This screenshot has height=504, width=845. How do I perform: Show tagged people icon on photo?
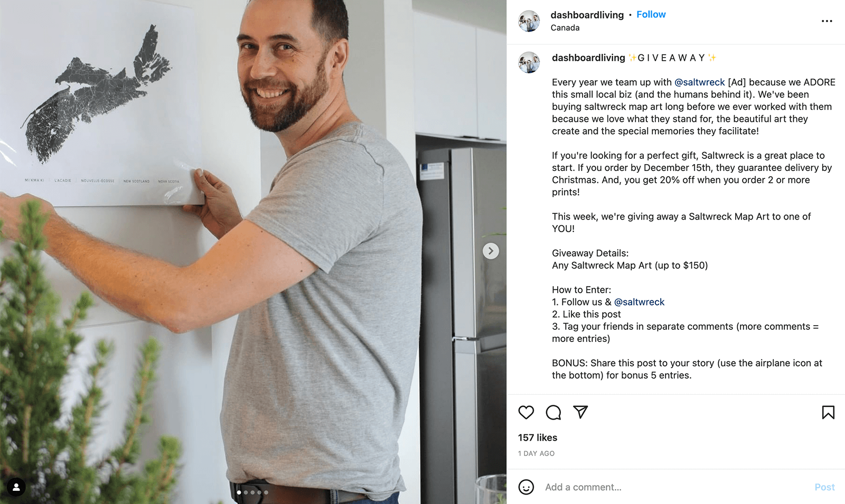(16, 487)
